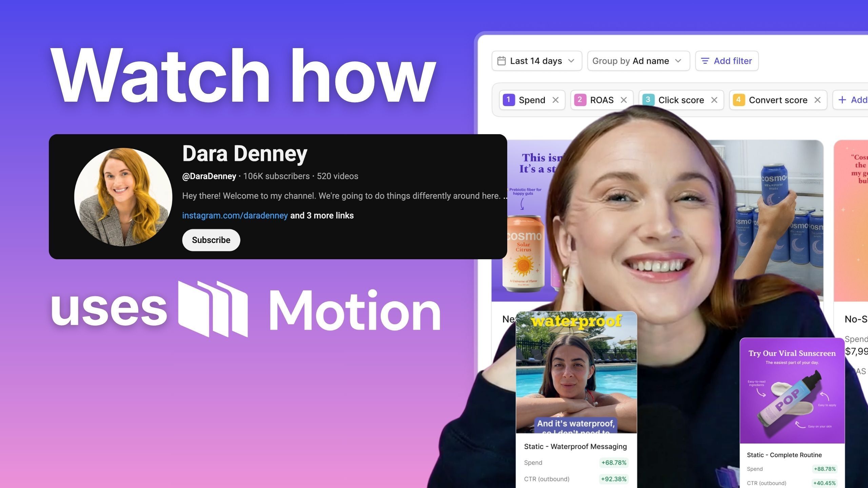Image resolution: width=868 pixels, height=488 pixels.
Task: Click the chevron next to Ad name
Action: click(x=678, y=61)
